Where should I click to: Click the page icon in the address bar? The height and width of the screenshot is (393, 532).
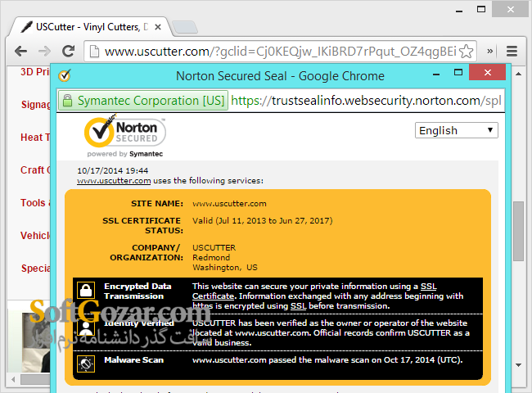coord(94,52)
